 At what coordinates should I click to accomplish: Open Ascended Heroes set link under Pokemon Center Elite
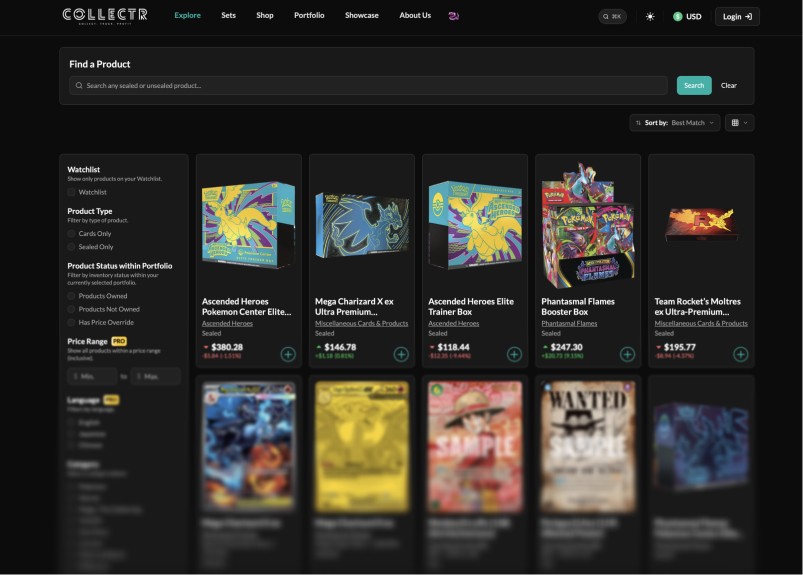pos(227,323)
